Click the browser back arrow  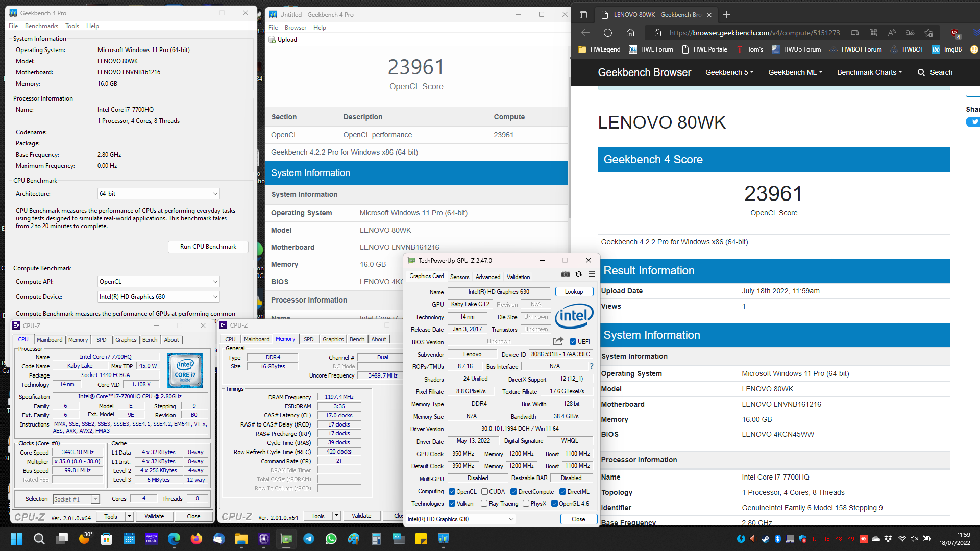(x=585, y=33)
